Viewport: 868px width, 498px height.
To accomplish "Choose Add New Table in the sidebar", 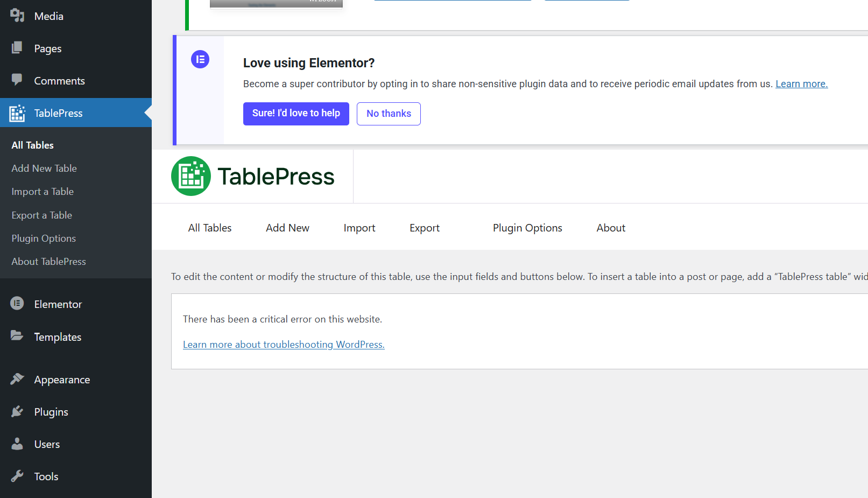I will coord(44,169).
